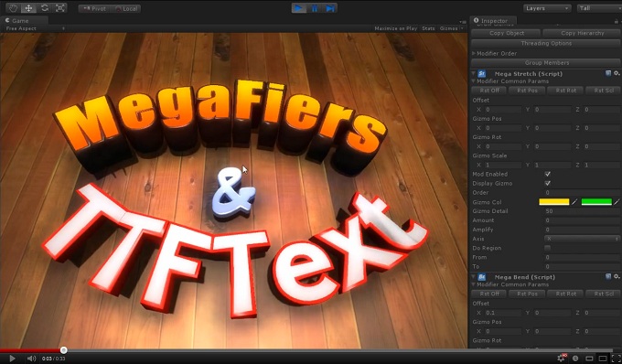The height and width of the screenshot is (364, 622).
Task: Click Rst Pos under Mega Stretch
Action: 527,91
